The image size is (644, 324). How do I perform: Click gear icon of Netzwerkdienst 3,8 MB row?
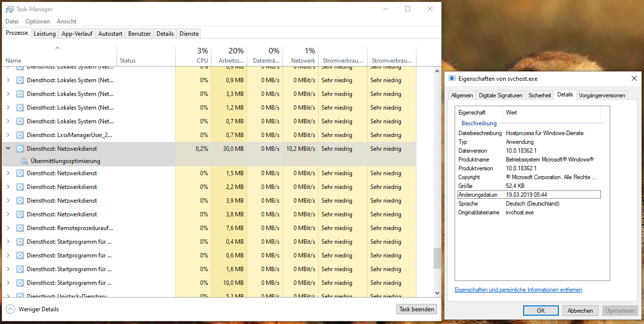[20, 214]
